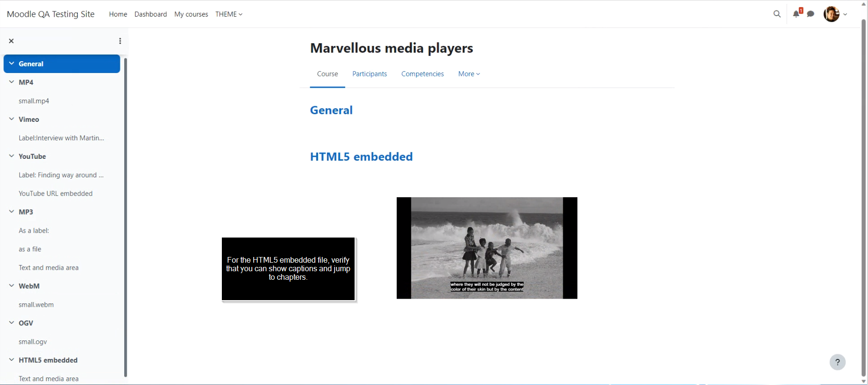
Task: Click the Moodle QA Testing Site brand link
Action: 51,14
